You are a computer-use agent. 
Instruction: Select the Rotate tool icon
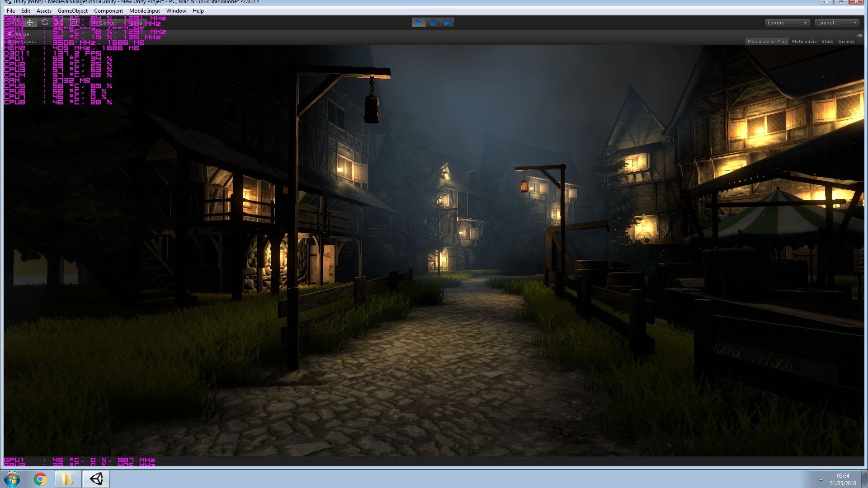[x=44, y=23]
